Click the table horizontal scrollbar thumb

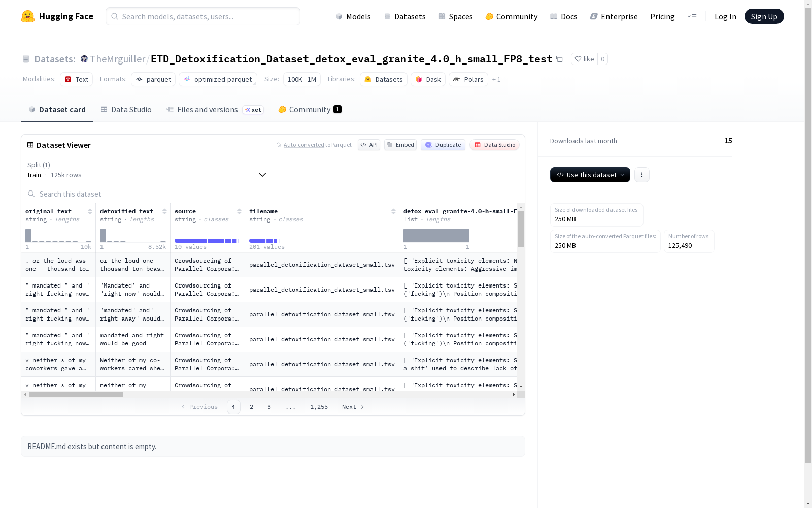coord(76,394)
